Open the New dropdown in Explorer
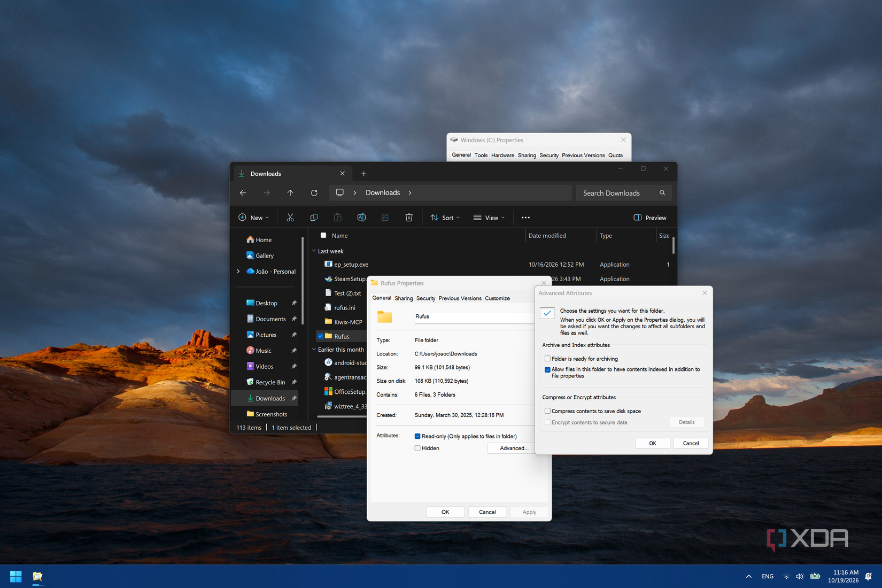Screen dimensions: 882x588 point(254,218)
